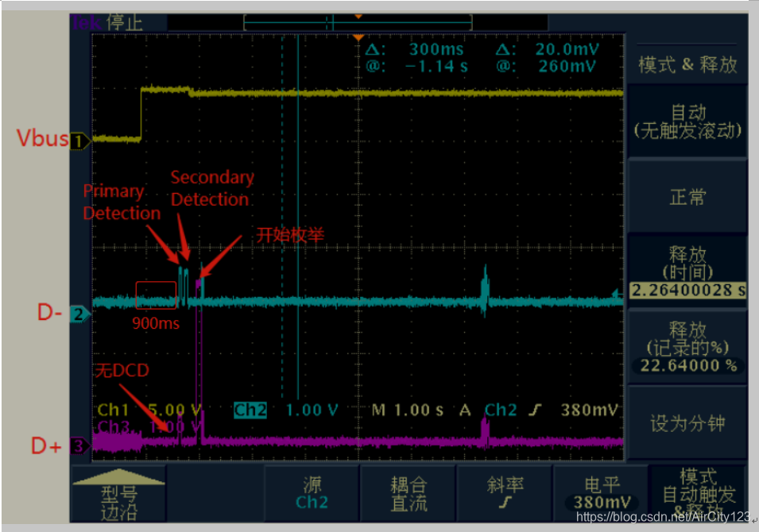Image resolution: width=759 pixels, height=532 pixels.
Task: Open the 模式 自动触发 menu
Action: 698,493
